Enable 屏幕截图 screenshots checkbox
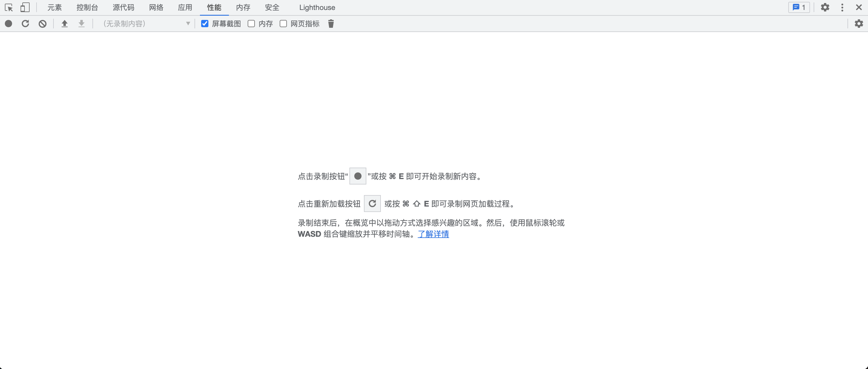The image size is (868, 369). pos(205,24)
